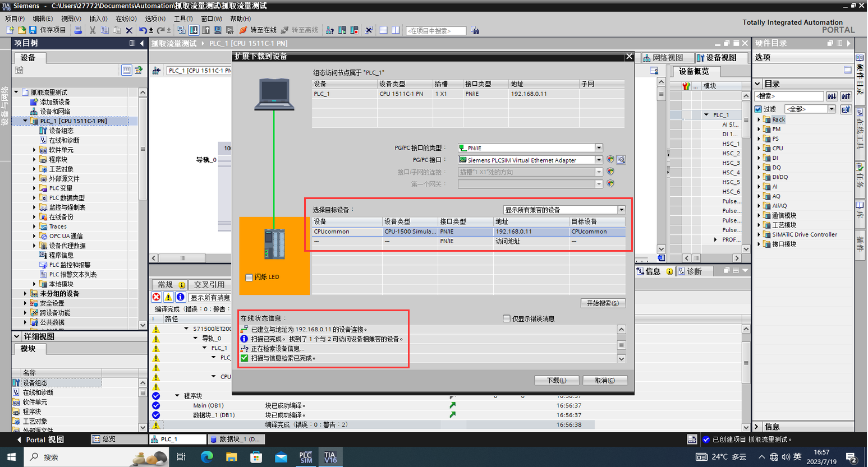Click the hardware catalog search field
This screenshot has height=467, width=868.
pos(789,96)
